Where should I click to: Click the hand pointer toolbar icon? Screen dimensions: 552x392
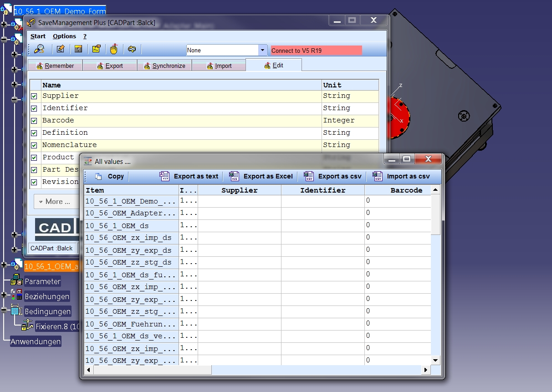point(114,49)
